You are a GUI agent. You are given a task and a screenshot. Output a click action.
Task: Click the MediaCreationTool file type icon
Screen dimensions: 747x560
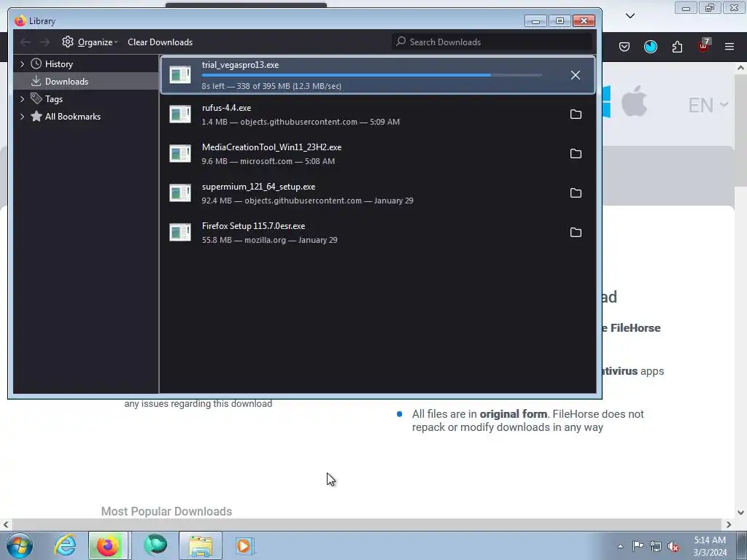coord(180,154)
